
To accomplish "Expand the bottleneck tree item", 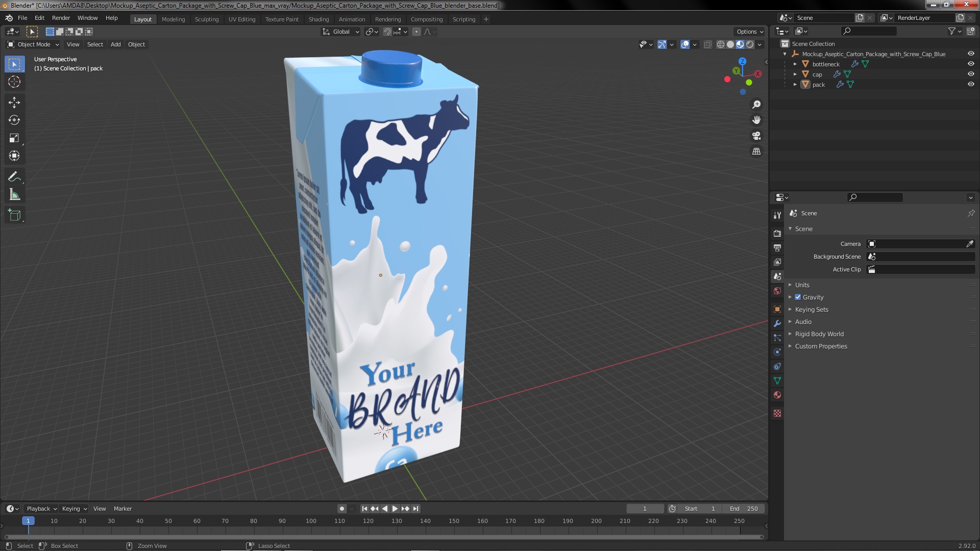I will pyautogui.click(x=795, y=64).
